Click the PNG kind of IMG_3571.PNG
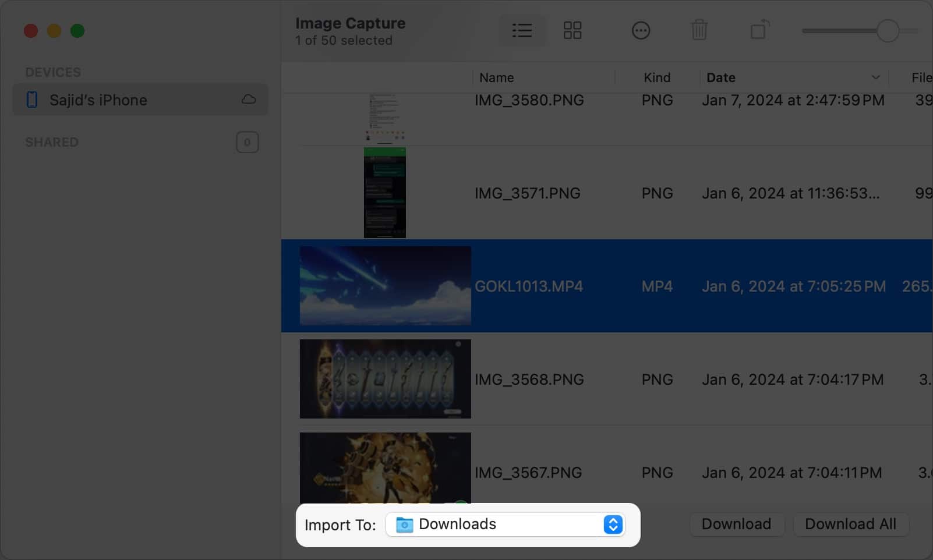Image resolution: width=933 pixels, height=560 pixels. [657, 193]
